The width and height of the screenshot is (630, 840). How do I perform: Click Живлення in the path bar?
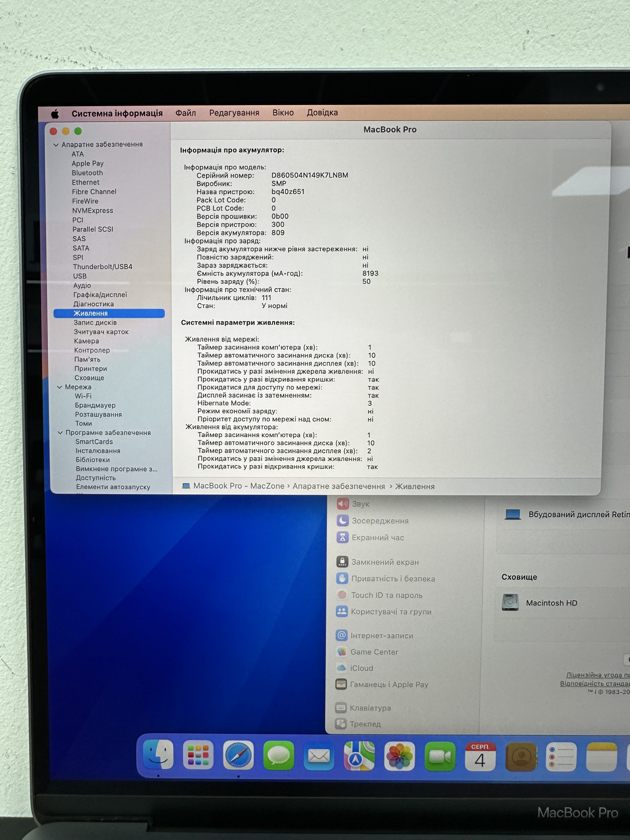(x=415, y=487)
